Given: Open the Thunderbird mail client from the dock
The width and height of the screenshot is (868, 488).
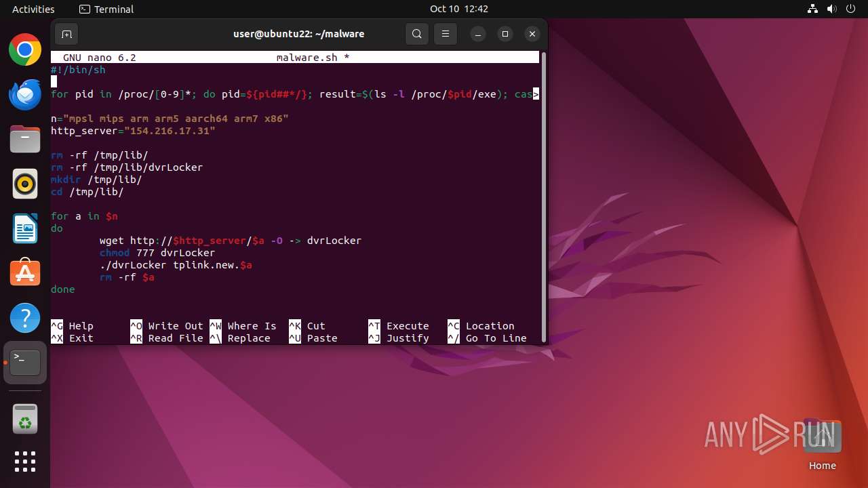Looking at the screenshot, I should click(25, 94).
